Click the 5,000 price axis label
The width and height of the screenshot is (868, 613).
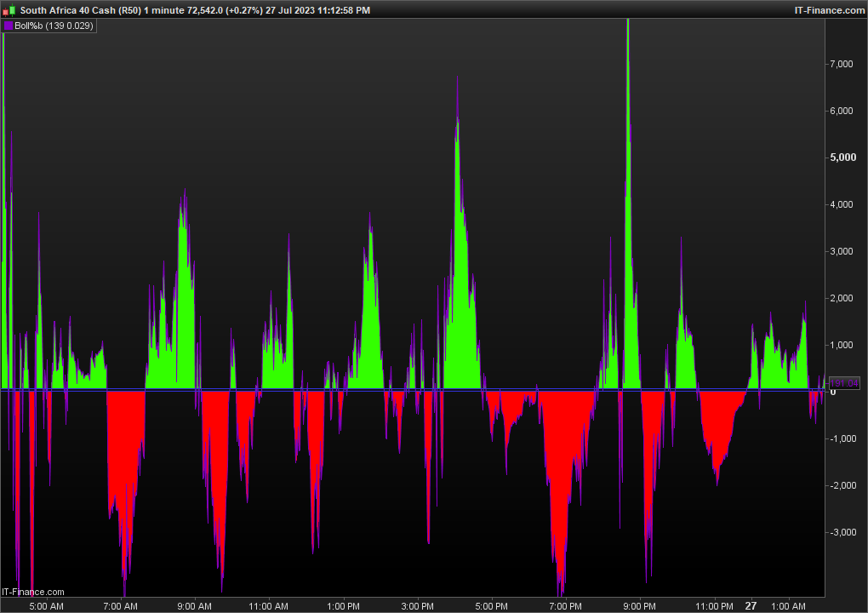click(x=842, y=158)
